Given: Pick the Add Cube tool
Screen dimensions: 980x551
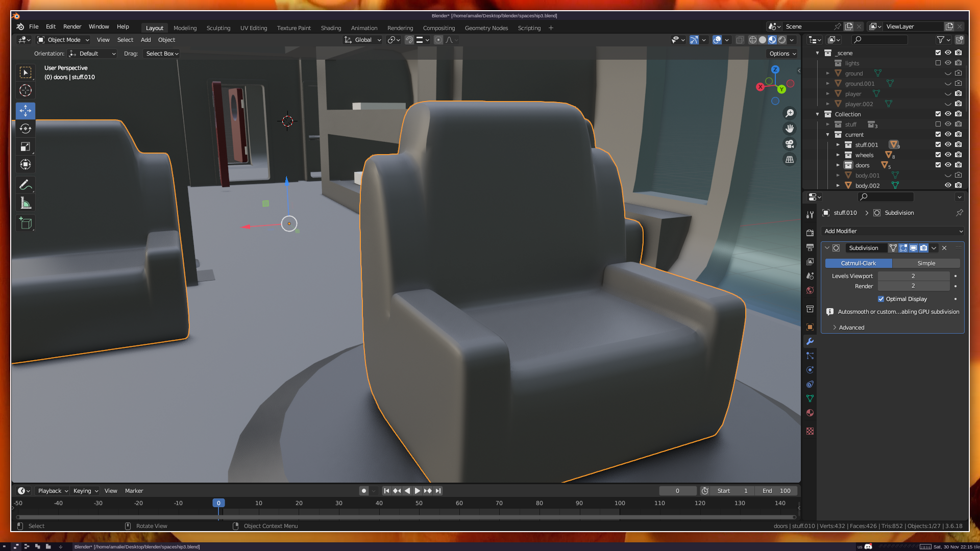Looking at the screenshot, I should click(26, 223).
